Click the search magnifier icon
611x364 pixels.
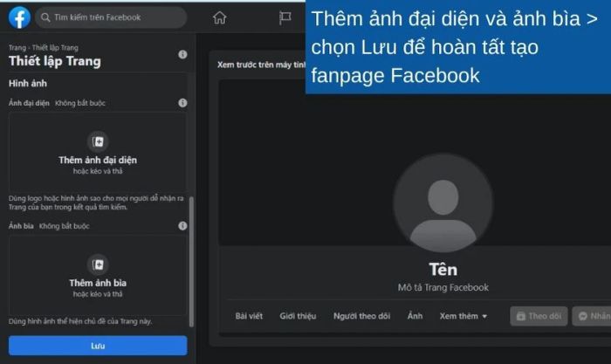[x=45, y=17]
